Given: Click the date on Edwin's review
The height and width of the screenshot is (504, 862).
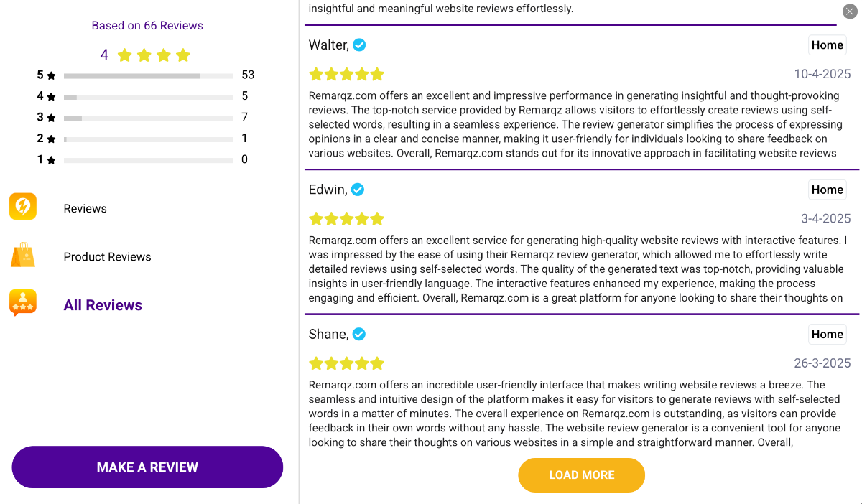Looking at the screenshot, I should 822,218.
